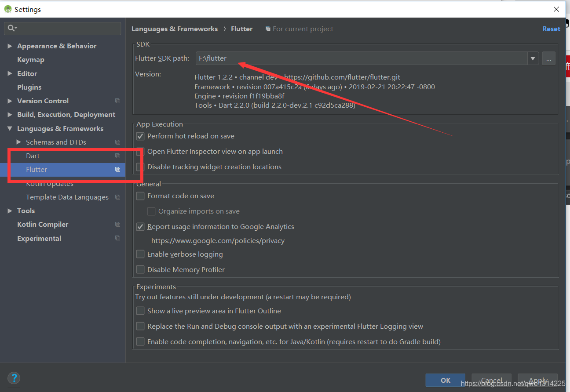570x392 pixels.
Task: Click the Engine revision f1f19bba8f text
Action: point(239,96)
